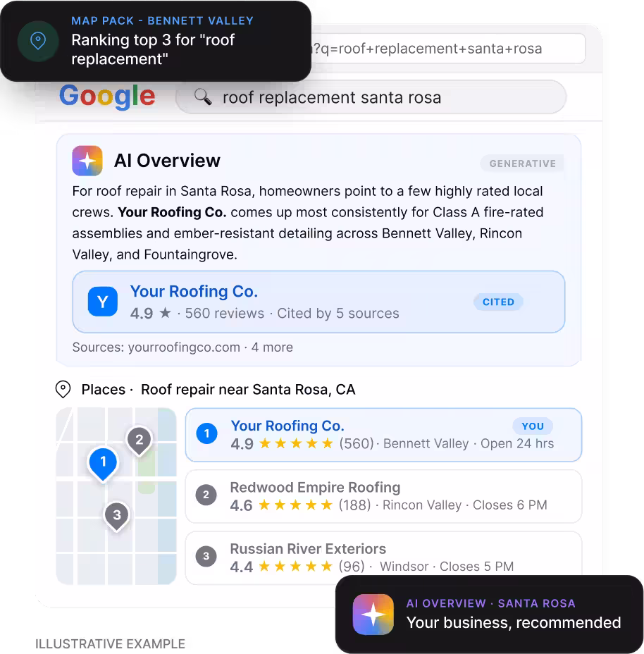Image resolution: width=644 pixels, height=654 pixels.
Task: Click the search magnifier icon
Action: [203, 97]
